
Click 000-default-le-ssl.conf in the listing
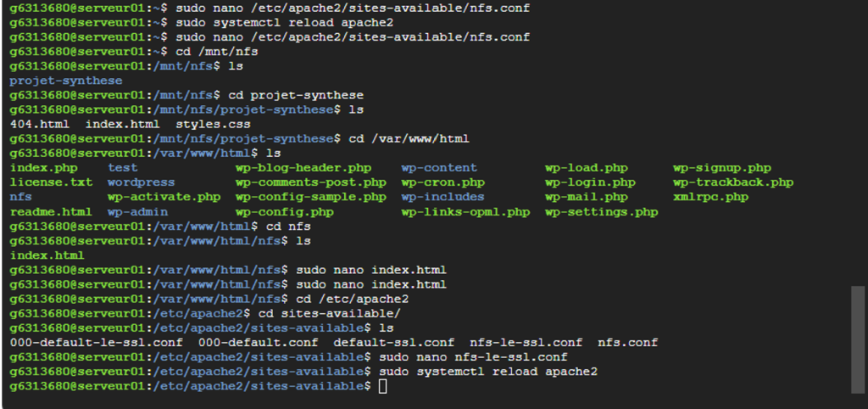point(96,343)
